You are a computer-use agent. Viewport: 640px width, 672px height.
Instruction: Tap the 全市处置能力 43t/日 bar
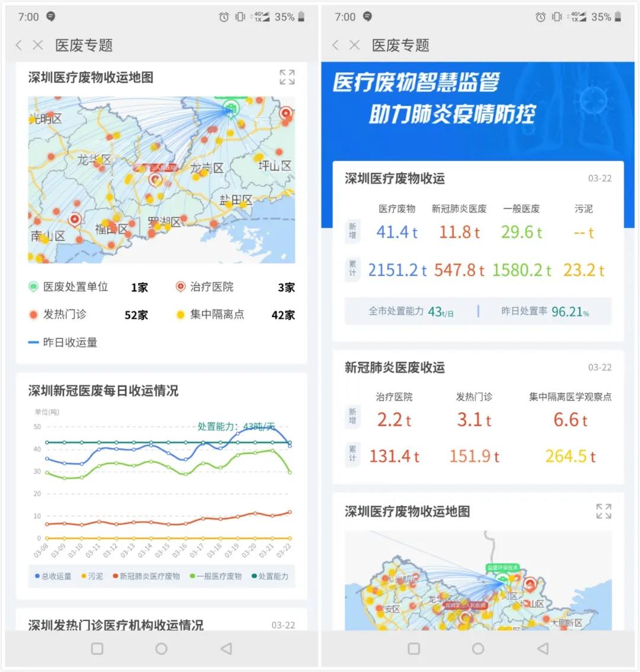click(411, 312)
